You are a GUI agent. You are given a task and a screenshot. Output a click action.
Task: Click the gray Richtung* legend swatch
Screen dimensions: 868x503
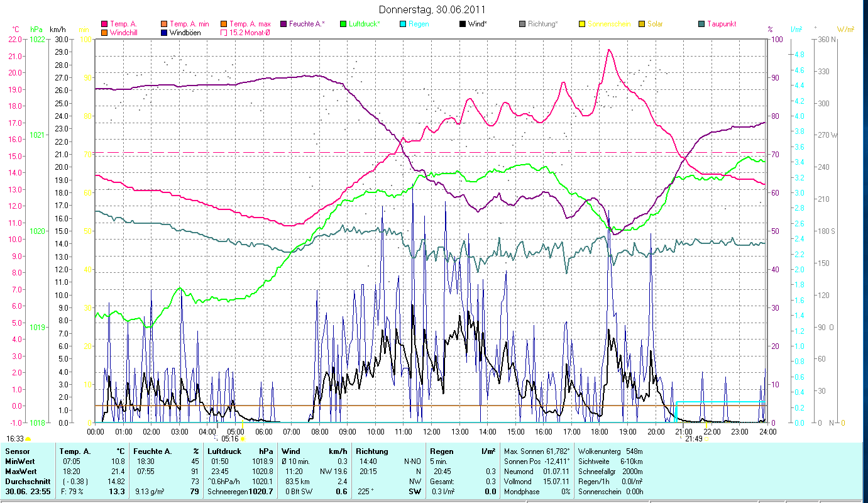pos(522,24)
